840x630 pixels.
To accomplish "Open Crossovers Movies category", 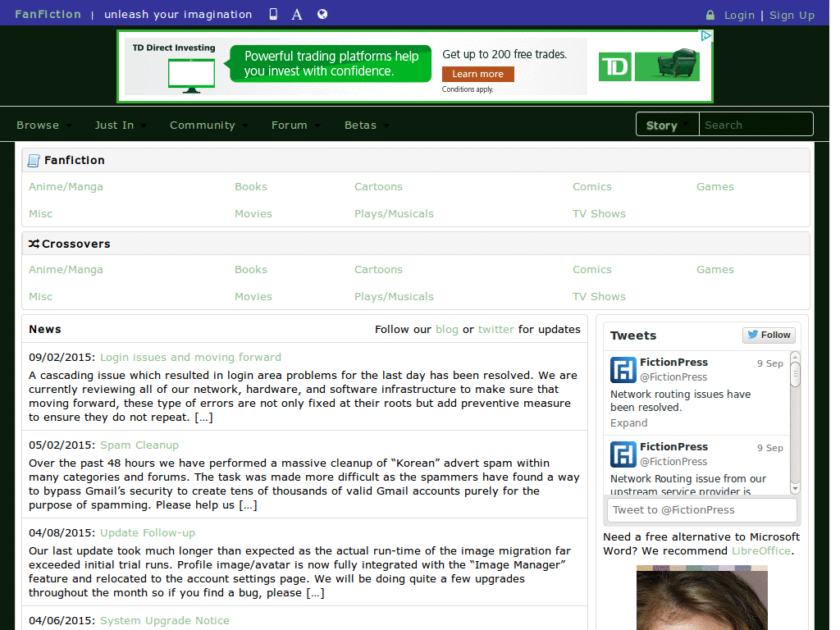I will click(x=253, y=297).
